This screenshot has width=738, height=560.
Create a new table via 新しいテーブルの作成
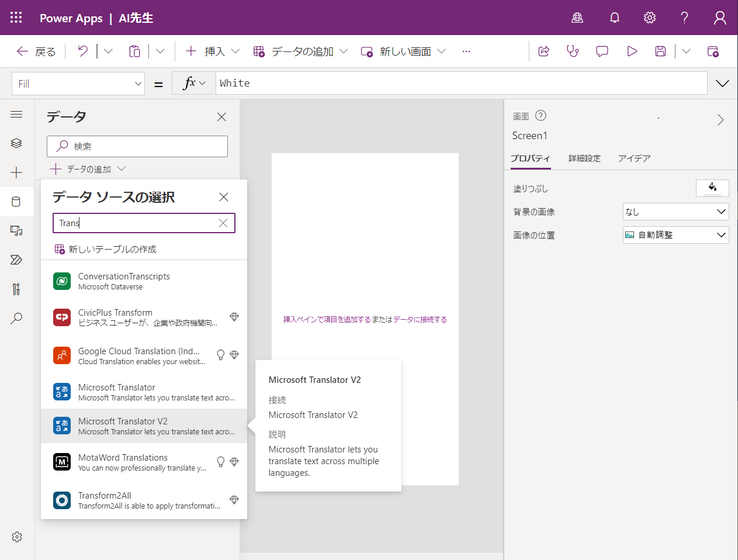click(x=106, y=248)
